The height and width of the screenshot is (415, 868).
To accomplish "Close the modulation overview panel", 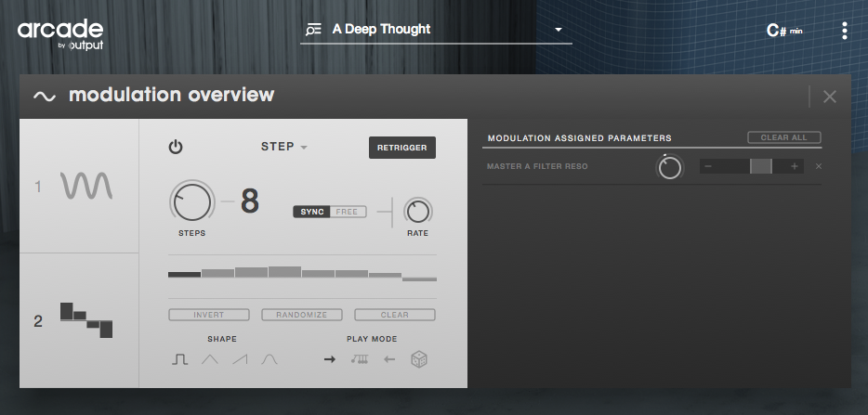I will 829,97.
